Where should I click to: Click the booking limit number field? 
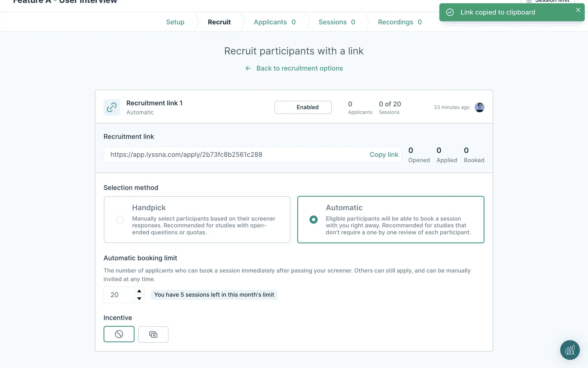pos(119,295)
